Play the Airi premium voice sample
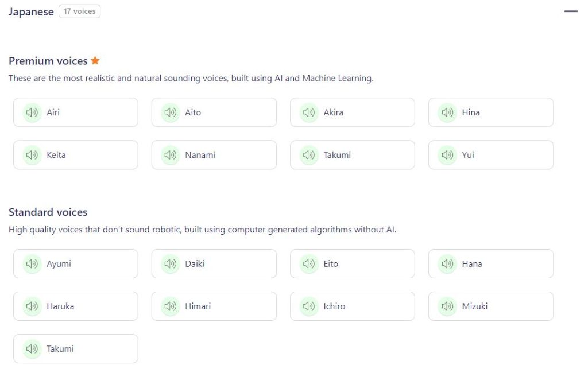This screenshot has width=588, height=365. [32, 112]
